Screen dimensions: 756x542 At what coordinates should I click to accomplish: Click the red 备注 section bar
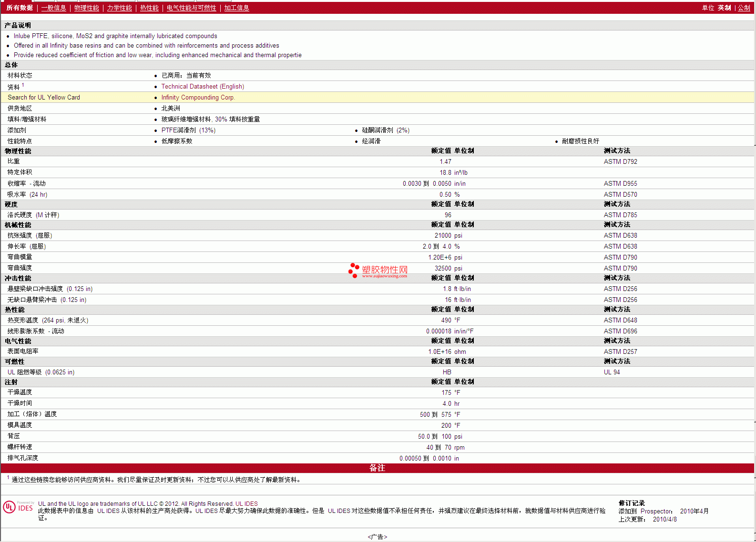(x=377, y=468)
